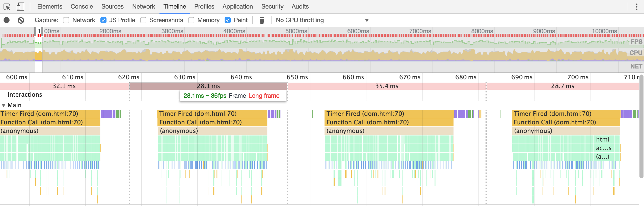Open the CPU throttling dropdown
This screenshot has height=207, width=644.
coord(322,20)
